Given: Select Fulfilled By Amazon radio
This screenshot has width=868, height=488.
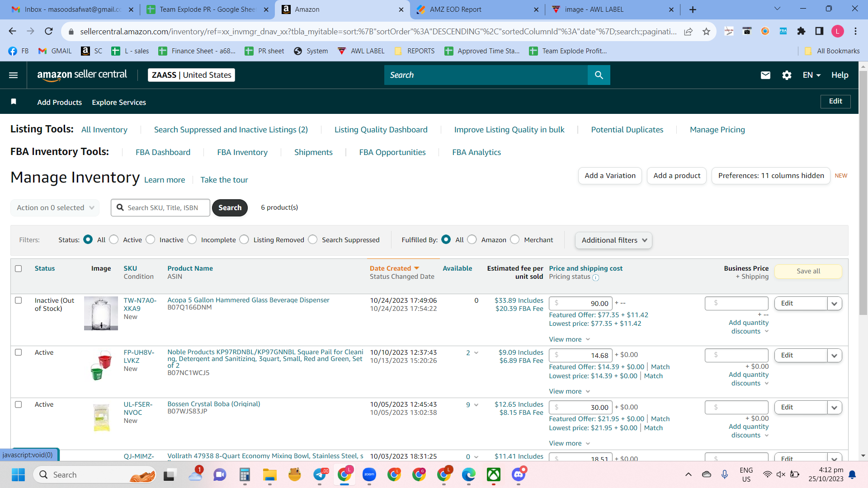Looking at the screenshot, I should click(x=472, y=239).
